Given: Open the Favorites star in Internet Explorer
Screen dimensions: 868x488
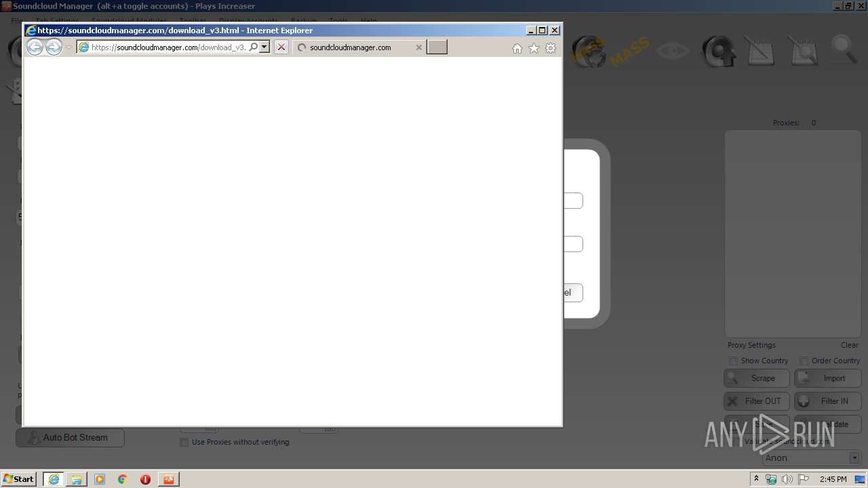Looking at the screenshot, I should tap(534, 48).
